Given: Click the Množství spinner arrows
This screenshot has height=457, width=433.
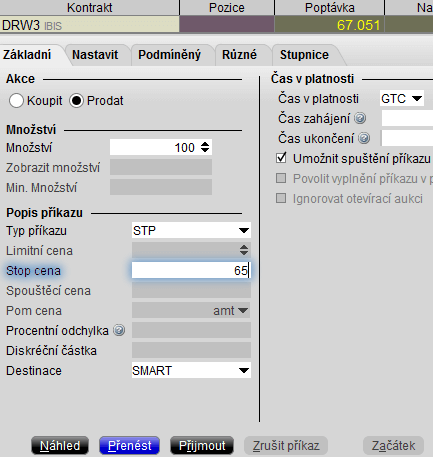Looking at the screenshot, I should 205,147.
